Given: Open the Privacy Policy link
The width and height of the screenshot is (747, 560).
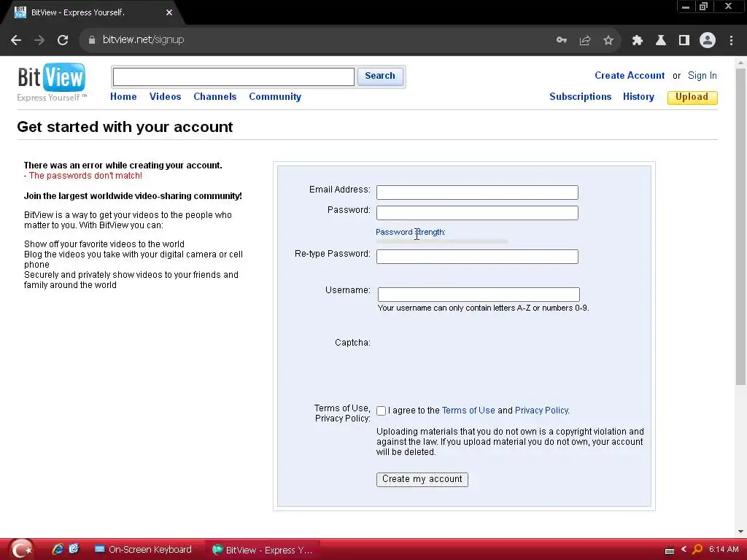Looking at the screenshot, I should coord(542,411).
